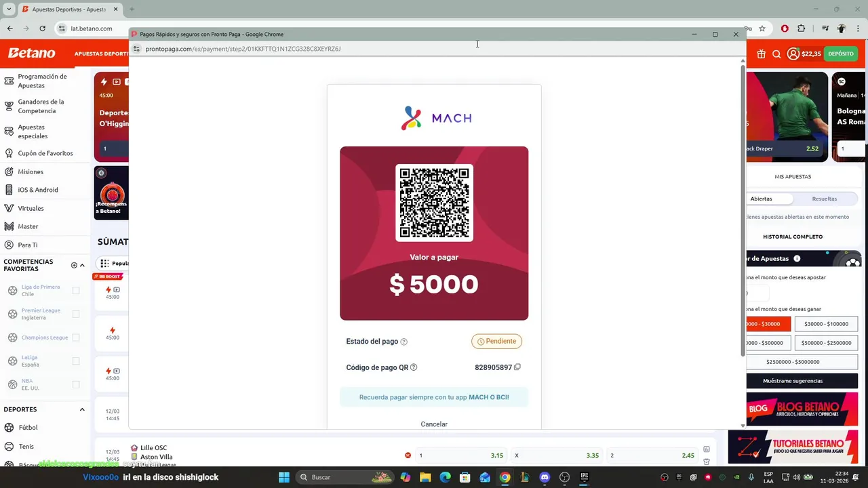Open Epic Games Launcher from taskbar

[x=585, y=477]
